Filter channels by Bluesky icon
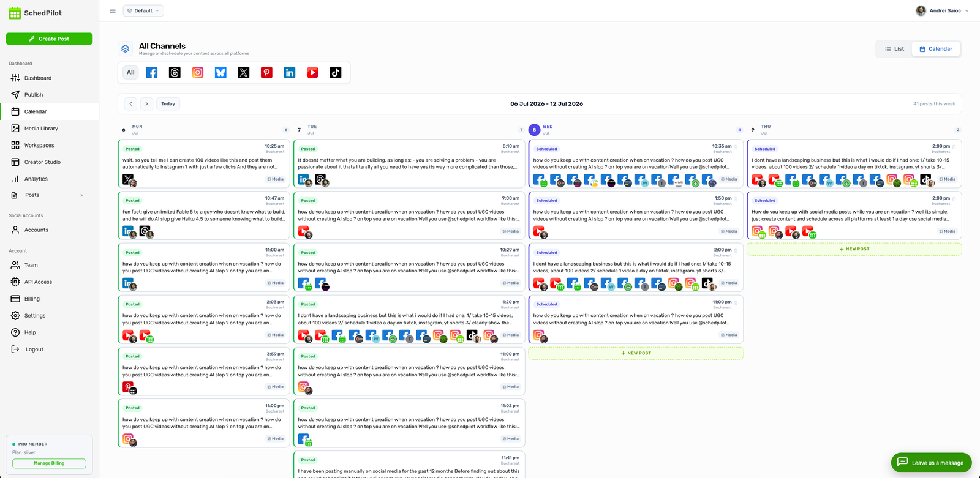 tap(221, 72)
